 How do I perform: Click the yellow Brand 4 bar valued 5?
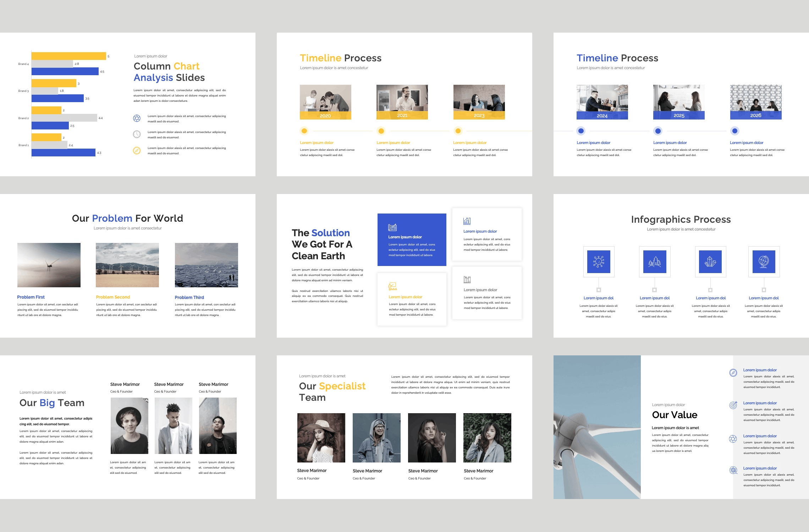click(x=69, y=56)
